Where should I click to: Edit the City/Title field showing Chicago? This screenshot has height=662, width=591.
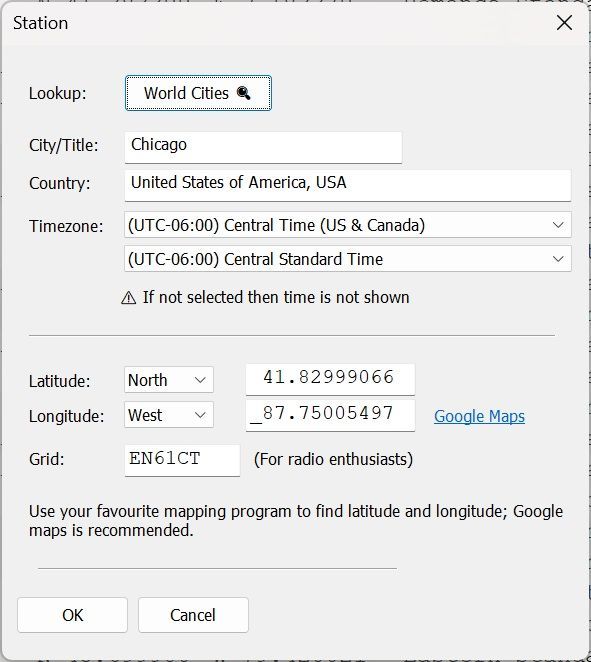263,147
